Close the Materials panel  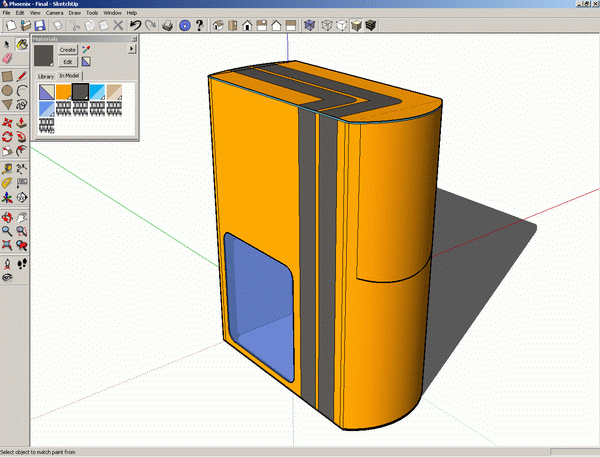coord(134,38)
